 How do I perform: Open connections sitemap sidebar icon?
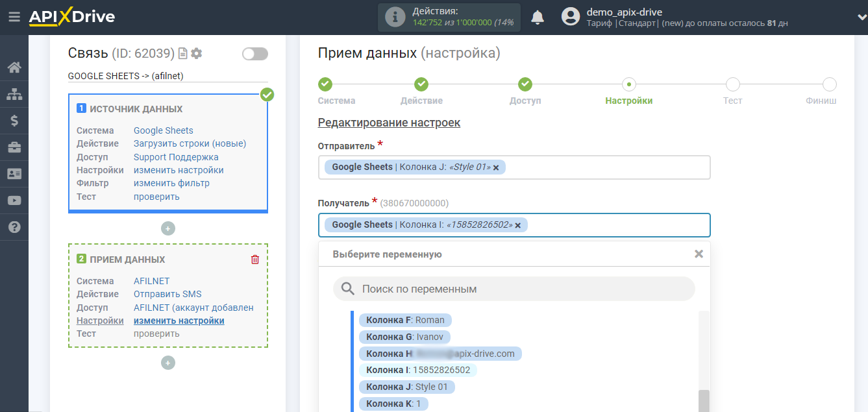(14, 94)
